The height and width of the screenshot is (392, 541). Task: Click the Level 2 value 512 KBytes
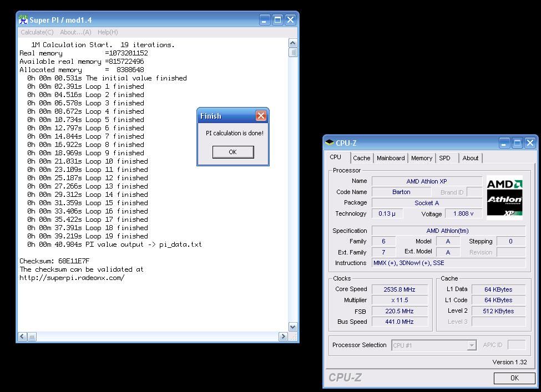click(x=498, y=311)
